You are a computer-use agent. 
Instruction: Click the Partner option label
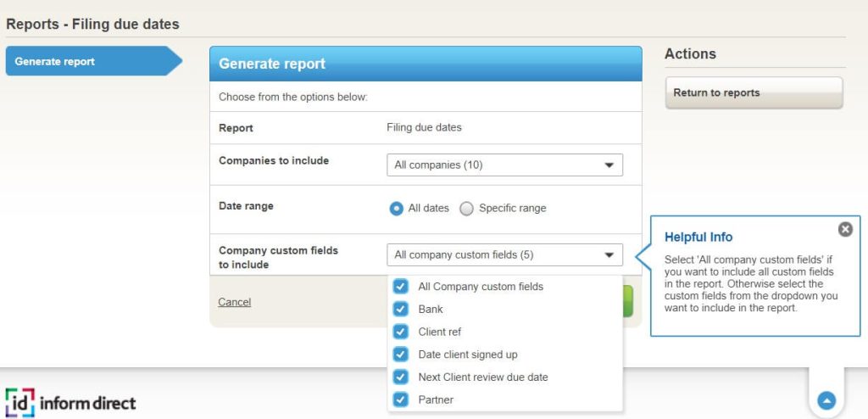coord(436,399)
